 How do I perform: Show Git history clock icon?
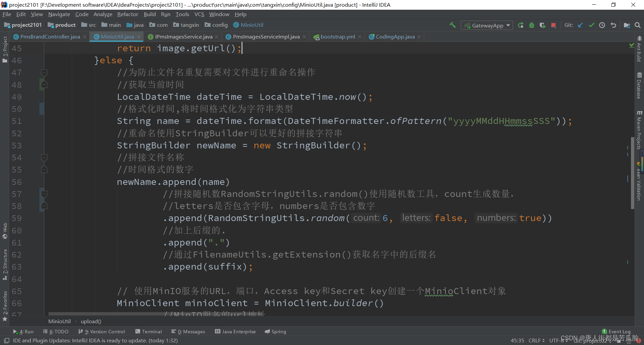[602, 25]
